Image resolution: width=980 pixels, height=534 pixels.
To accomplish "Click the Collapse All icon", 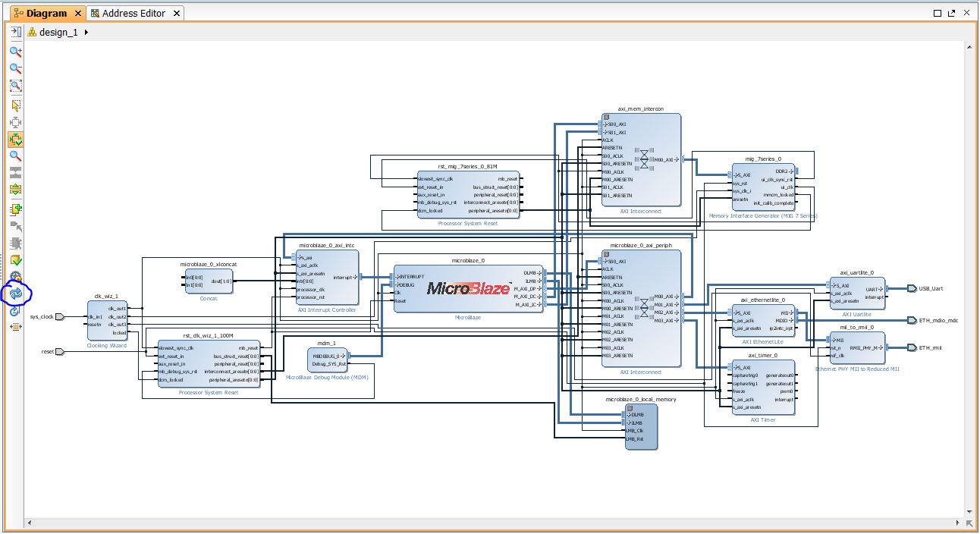I will (15, 173).
